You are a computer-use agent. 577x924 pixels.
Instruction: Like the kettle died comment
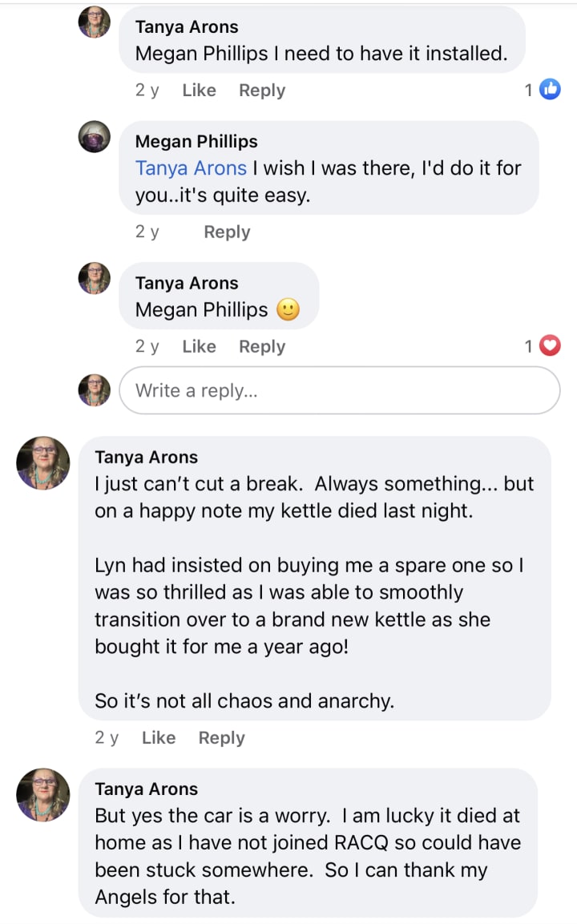[159, 738]
